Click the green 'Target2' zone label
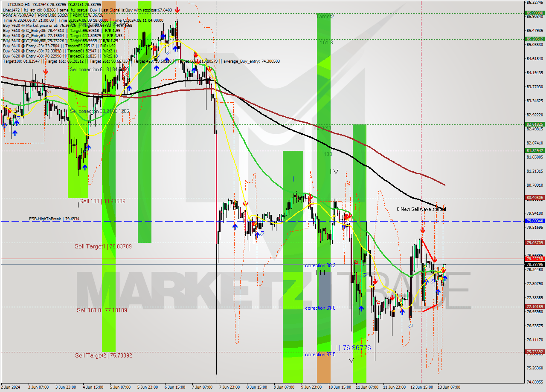 point(325,17)
